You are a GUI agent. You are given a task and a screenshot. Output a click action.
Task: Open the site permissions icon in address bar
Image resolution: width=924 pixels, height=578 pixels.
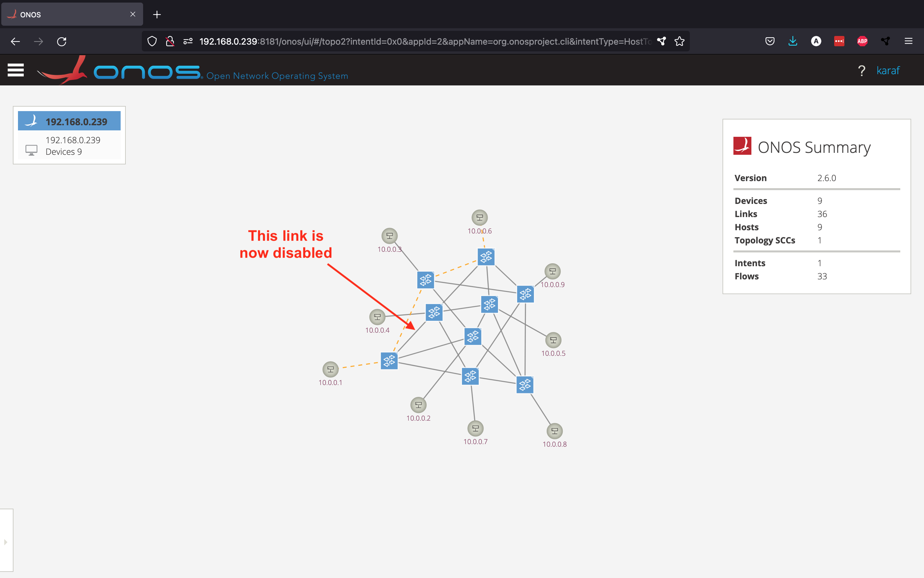[x=188, y=41]
